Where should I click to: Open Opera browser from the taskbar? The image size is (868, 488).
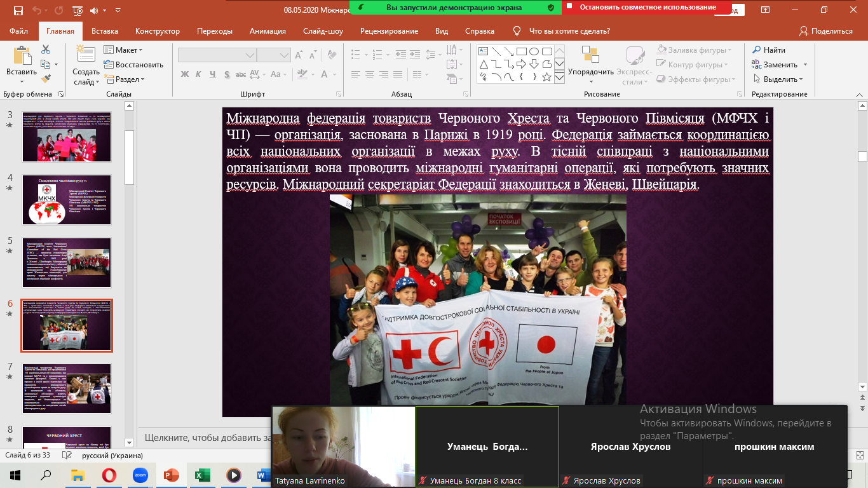(x=109, y=475)
